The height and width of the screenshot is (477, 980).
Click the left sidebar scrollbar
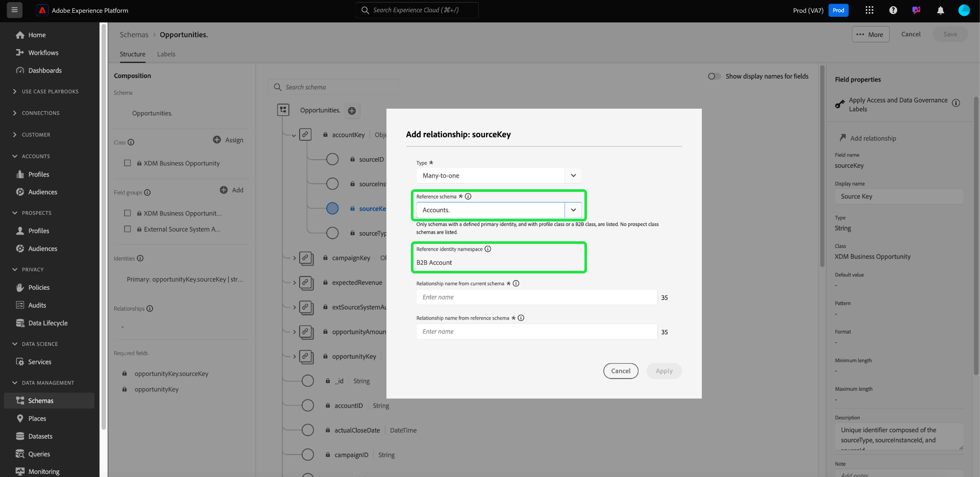click(104, 227)
